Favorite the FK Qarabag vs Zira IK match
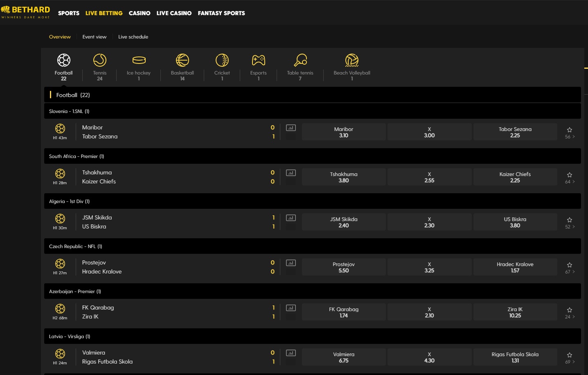The width and height of the screenshot is (588, 375). [570, 310]
